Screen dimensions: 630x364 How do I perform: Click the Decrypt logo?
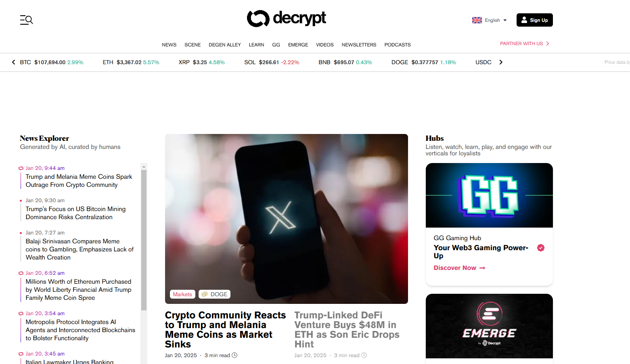point(287,18)
